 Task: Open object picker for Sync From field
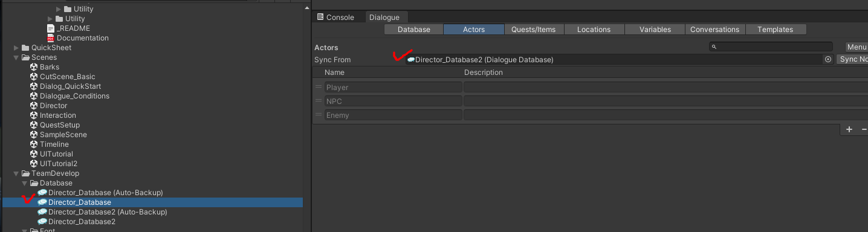click(x=828, y=60)
